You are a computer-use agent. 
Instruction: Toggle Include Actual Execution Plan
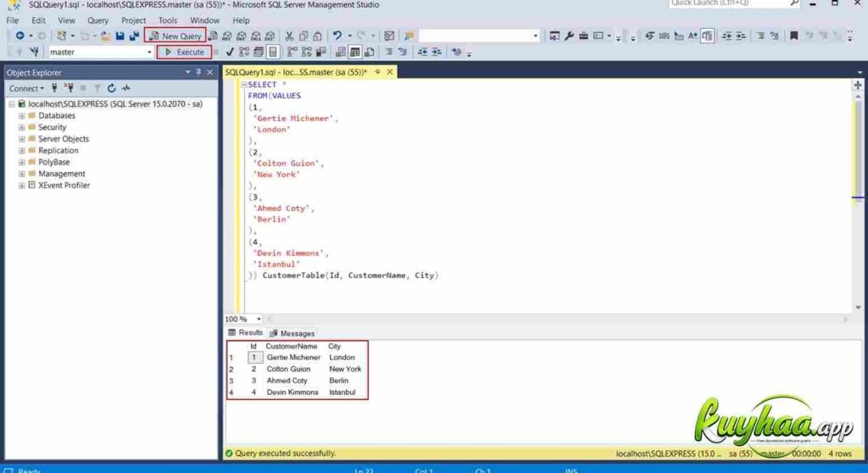[x=292, y=52]
